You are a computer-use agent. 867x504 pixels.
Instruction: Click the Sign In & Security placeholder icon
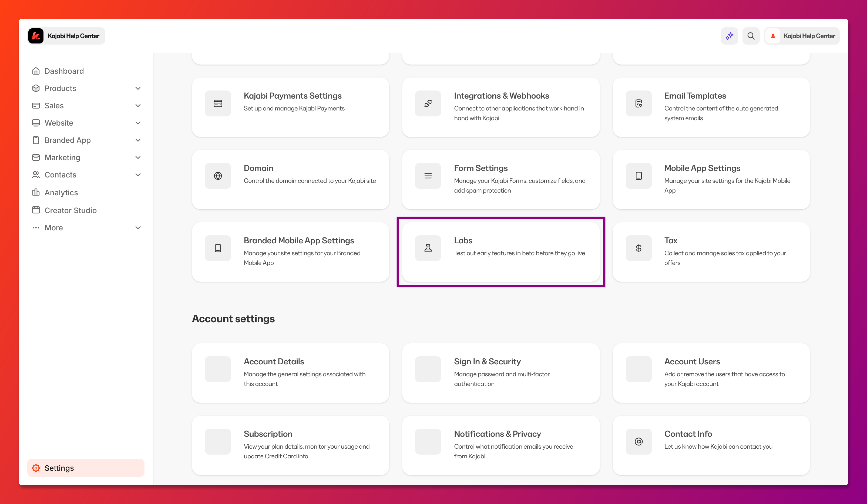428,369
